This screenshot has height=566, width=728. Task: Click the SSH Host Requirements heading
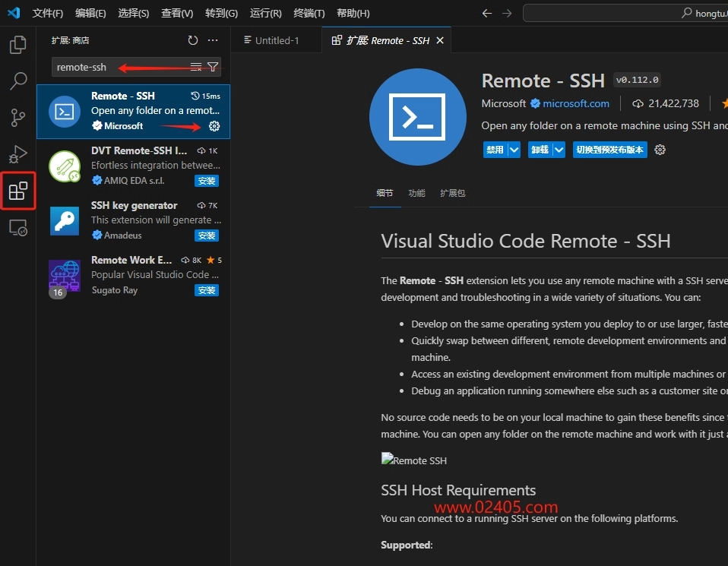pos(458,490)
